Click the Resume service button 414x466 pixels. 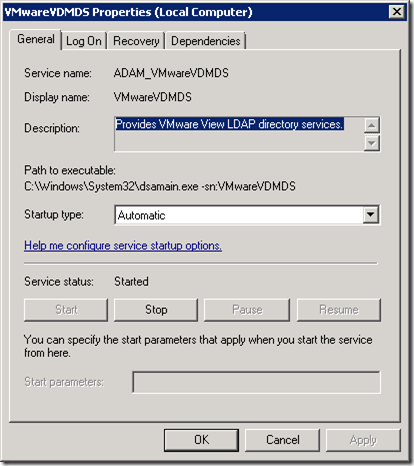[339, 310]
